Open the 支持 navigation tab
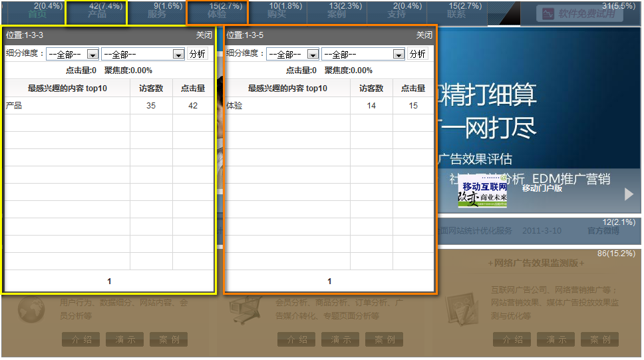Image resolution: width=644 pixels, height=360 pixels. (x=397, y=14)
